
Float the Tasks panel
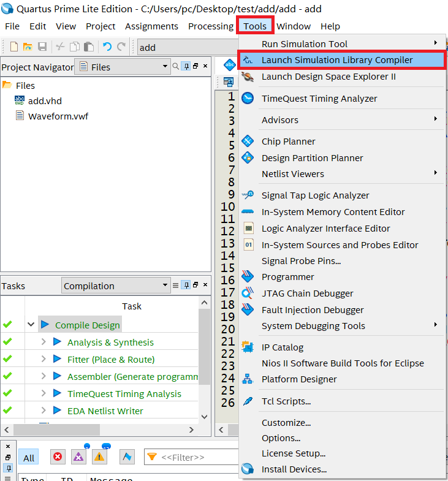pyautogui.click(x=196, y=285)
